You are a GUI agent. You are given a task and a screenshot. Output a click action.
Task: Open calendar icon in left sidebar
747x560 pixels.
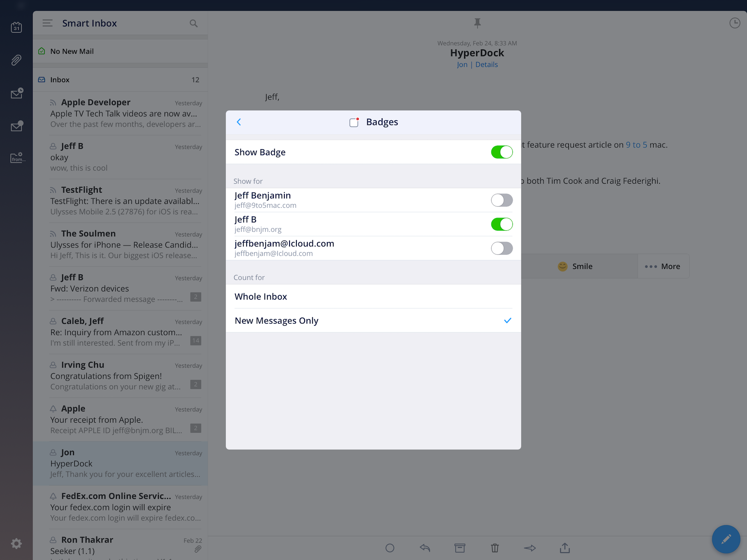[16, 27]
